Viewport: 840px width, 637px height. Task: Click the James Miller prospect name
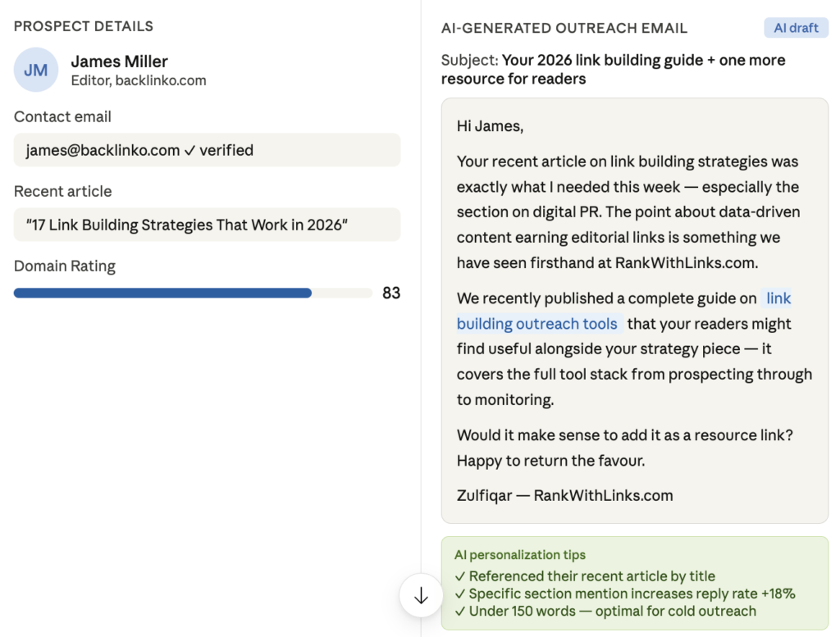pos(120,61)
